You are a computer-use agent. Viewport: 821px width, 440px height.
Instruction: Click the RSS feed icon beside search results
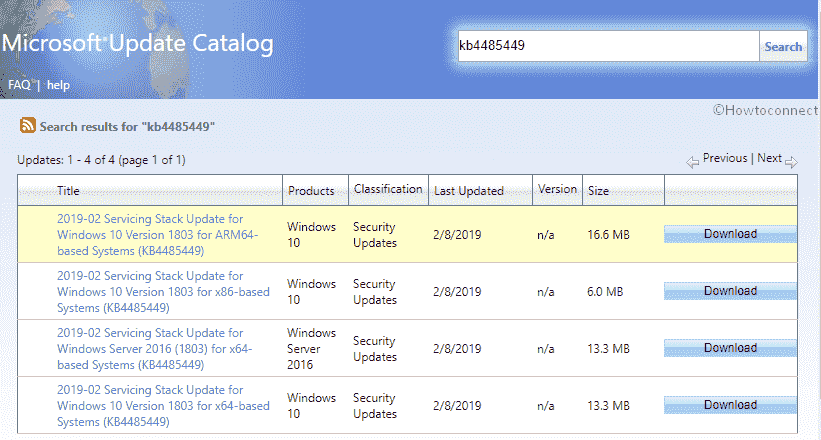point(28,125)
